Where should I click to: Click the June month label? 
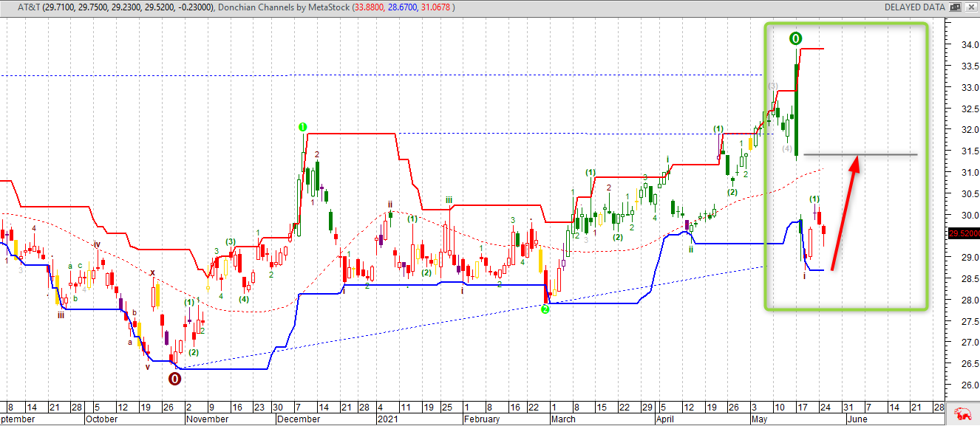pos(857,419)
